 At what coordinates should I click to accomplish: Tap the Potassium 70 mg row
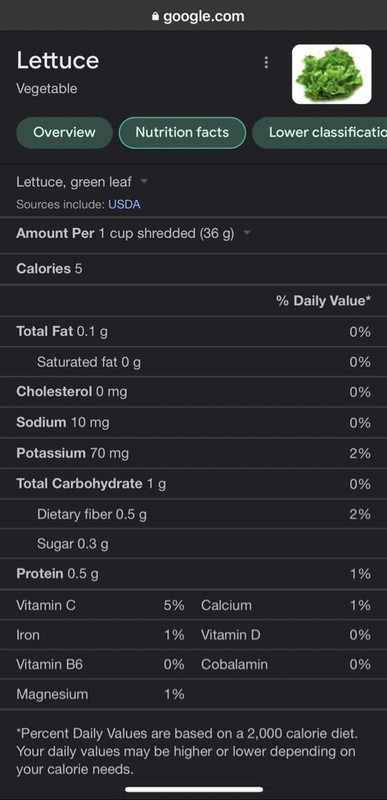tap(193, 453)
